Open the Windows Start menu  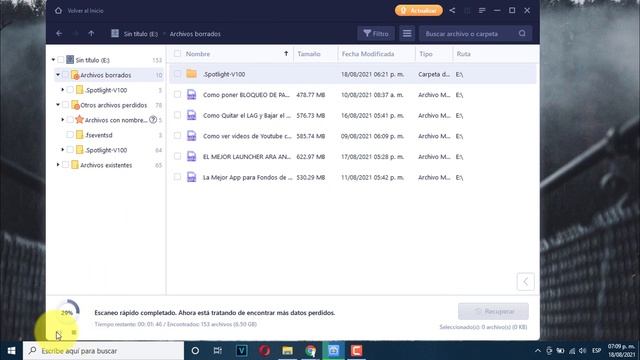tap(11, 351)
